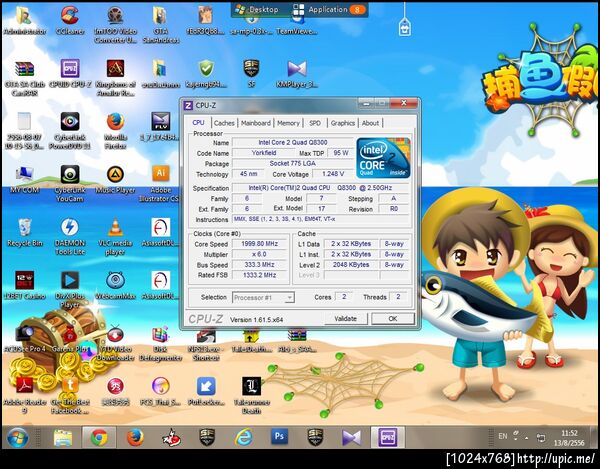Viewport: 600px width, 469px height.
Task: Click the Instructions field listing MMX, SSE
Action: (320, 219)
